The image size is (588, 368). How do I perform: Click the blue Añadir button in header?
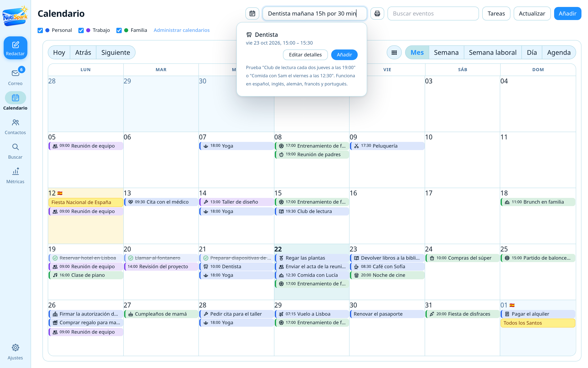568,13
